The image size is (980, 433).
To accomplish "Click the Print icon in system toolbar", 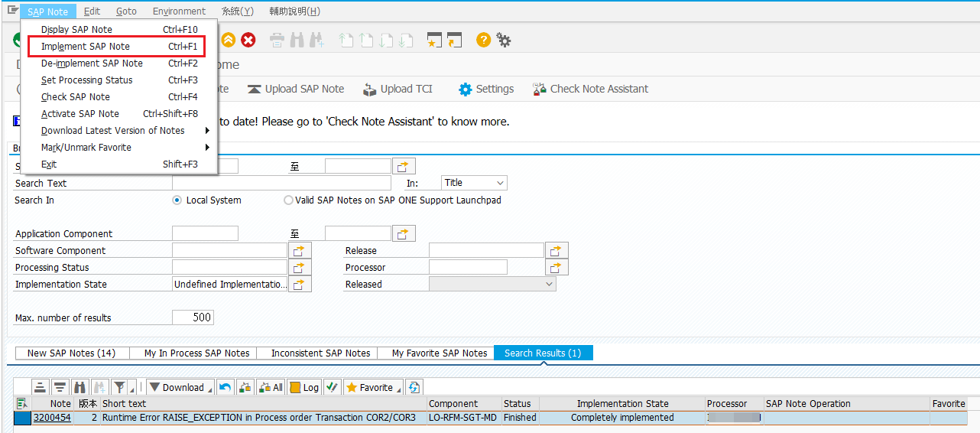I will point(277,40).
